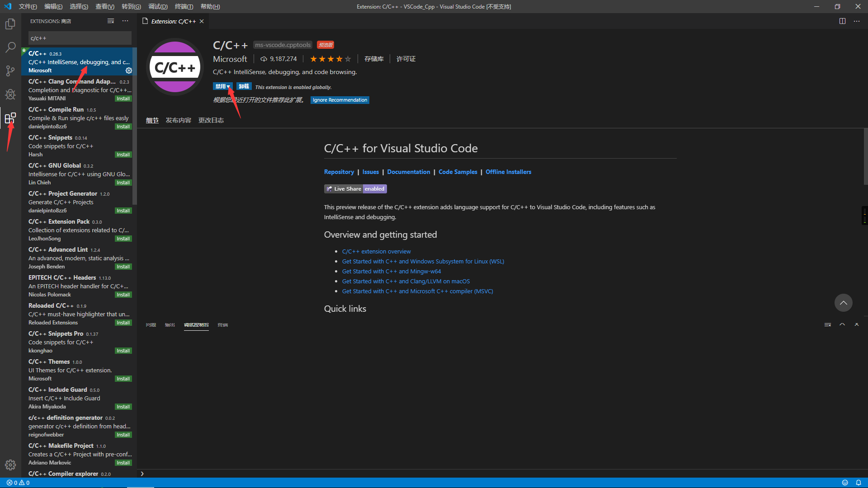This screenshot has height=488, width=868.
Task: Open the 禁用 dropdown on the C/C++ extension
Action: (x=222, y=86)
